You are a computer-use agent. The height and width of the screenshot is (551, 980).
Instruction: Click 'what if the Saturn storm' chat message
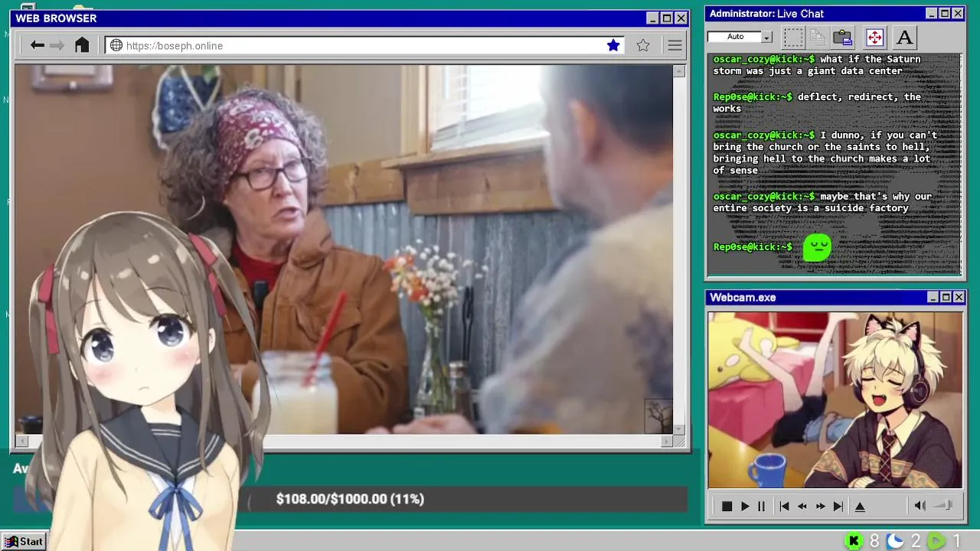(x=817, y=64)
